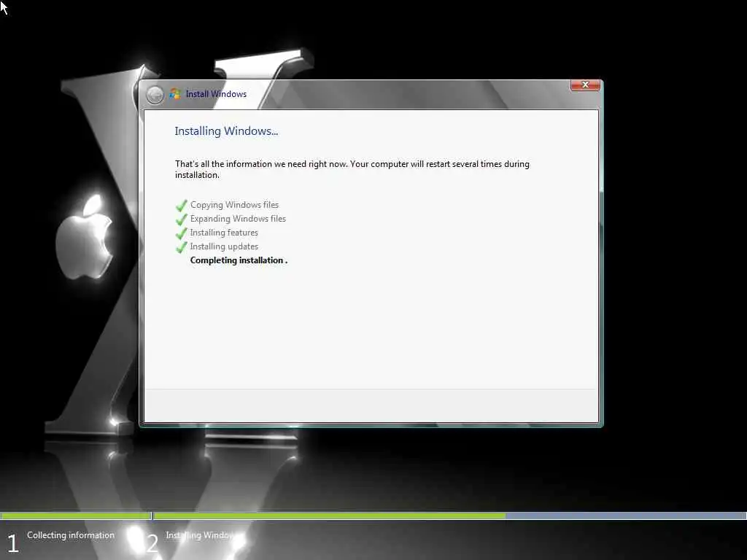Click the Collecting information progress bar

[x=76, y=516]
